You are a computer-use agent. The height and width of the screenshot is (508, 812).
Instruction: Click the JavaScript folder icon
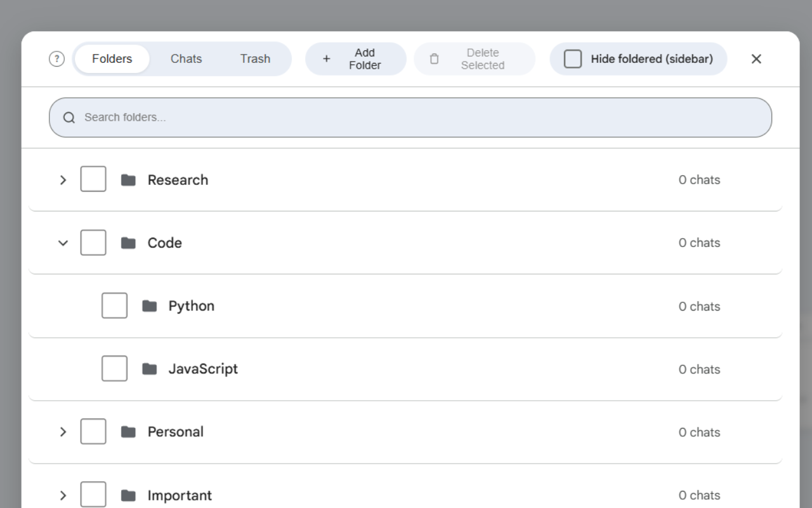tap(150, 369)
